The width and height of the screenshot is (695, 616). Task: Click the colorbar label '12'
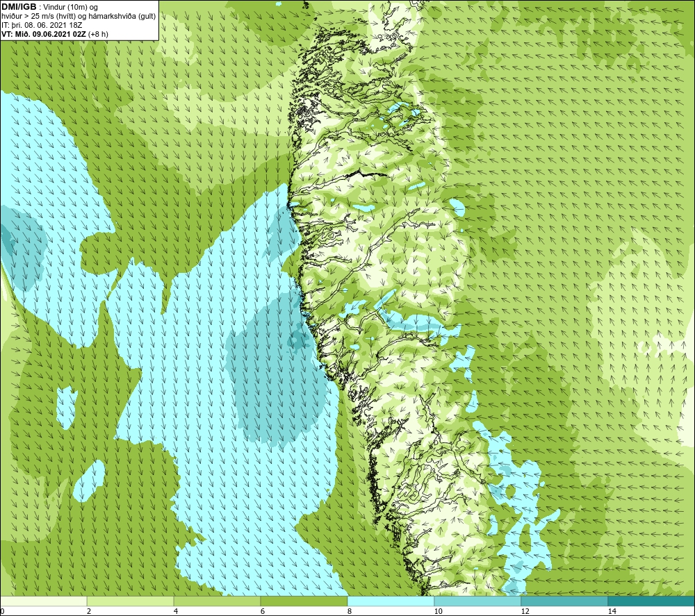(x=525, y=612)
